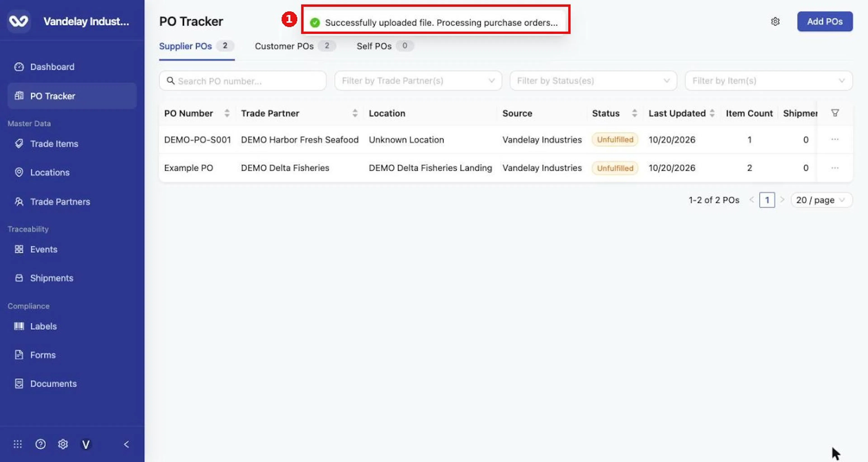Click the first row's Trade Partner cell

[300, 140]
